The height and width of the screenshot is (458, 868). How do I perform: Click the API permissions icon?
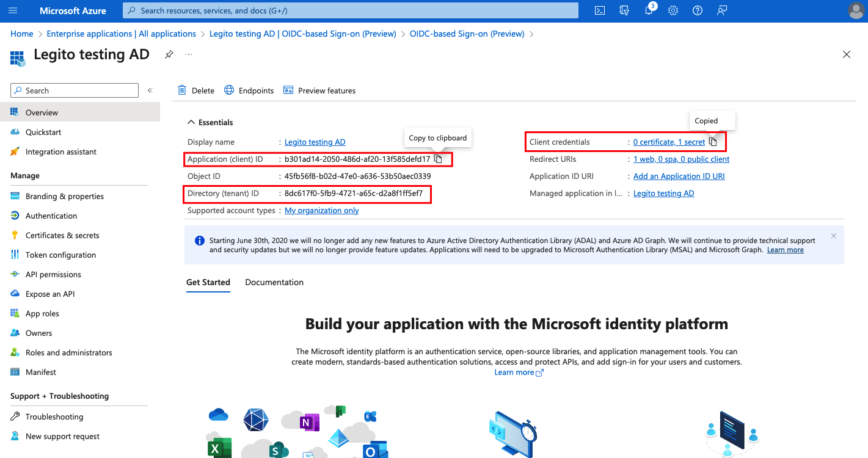[x=15, y=274]
